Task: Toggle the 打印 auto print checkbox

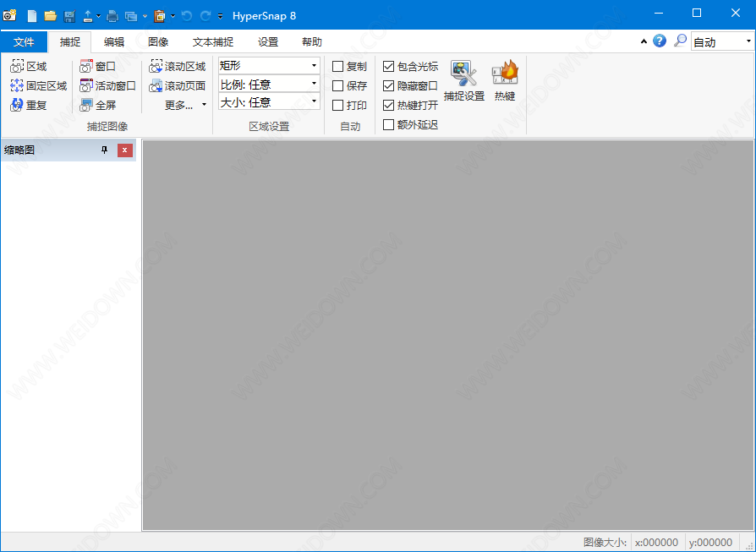Action: tap(338, 105)
